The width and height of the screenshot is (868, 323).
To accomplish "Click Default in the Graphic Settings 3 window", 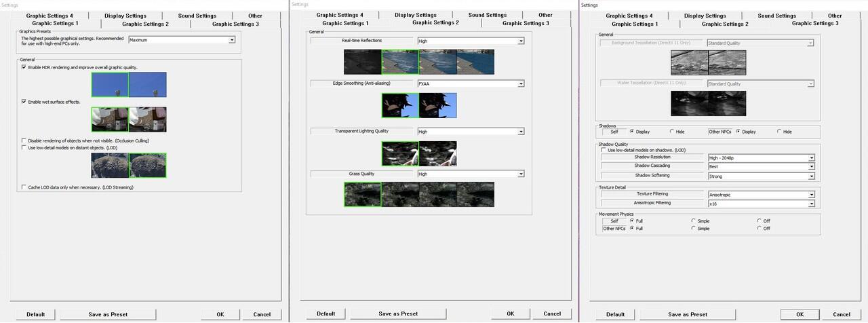I will click(615, 315).
